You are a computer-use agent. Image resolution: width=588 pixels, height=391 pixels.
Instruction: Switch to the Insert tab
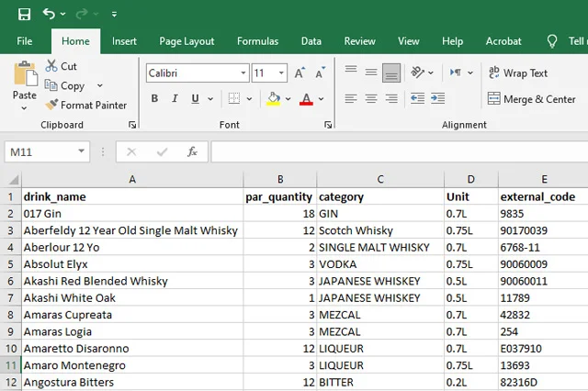pos(124,41)
